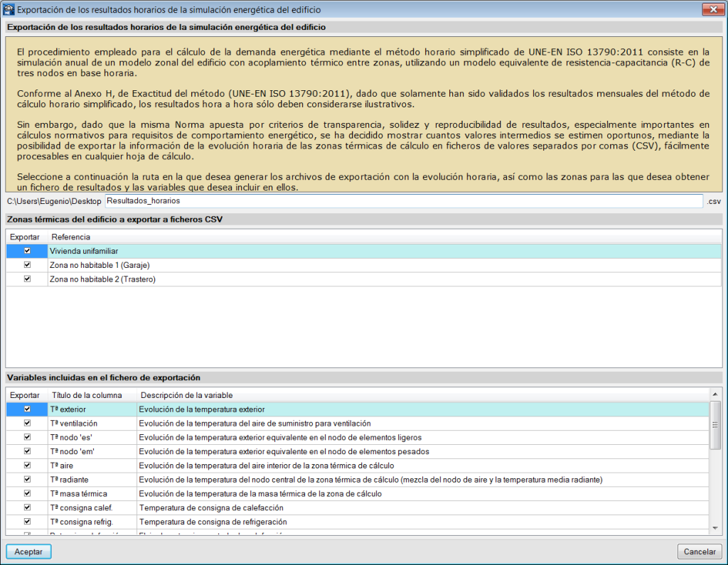Toggle the Tª radiante export checkbox
Screen dimensions: 728x565
pyautogui.click(x=28, y=479)
